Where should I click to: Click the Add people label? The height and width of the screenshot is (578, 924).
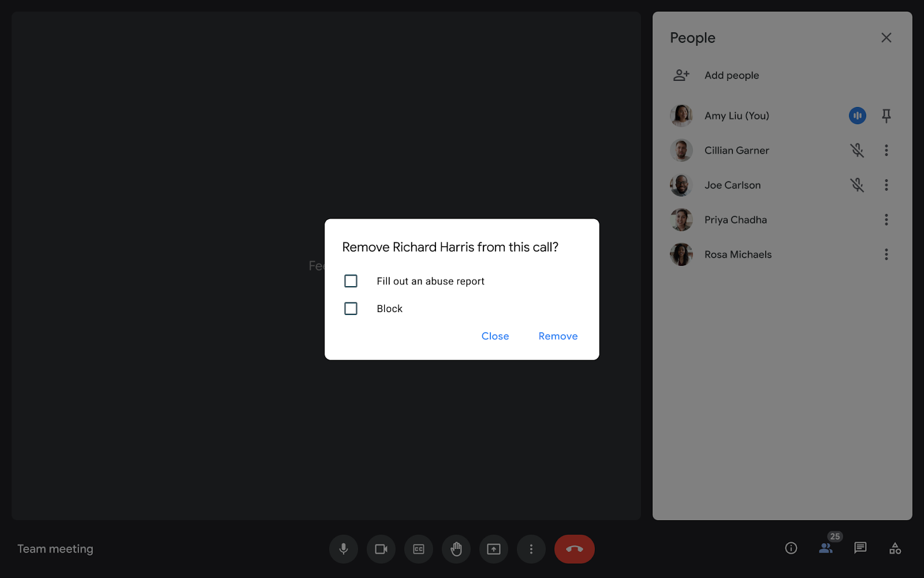732,75
